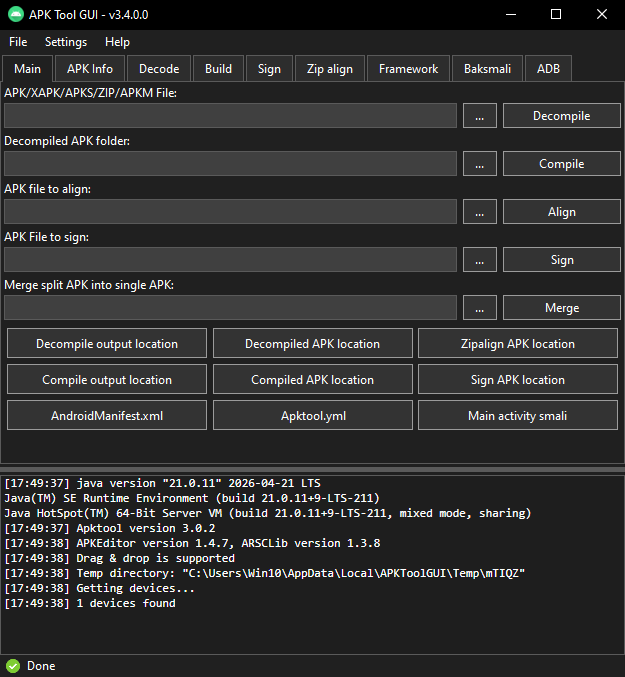Click the 'Temp directory' log line
Screen dimensions: 625x677
(265, 573)
